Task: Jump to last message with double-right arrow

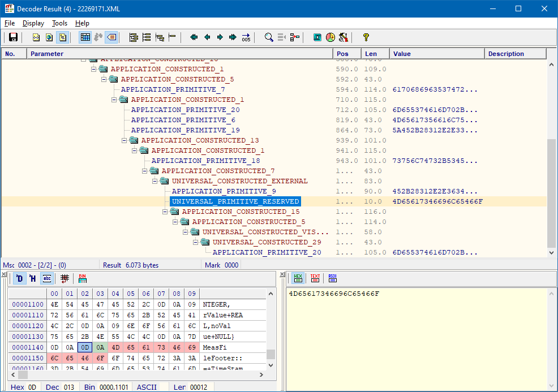Action: [233, 37]
